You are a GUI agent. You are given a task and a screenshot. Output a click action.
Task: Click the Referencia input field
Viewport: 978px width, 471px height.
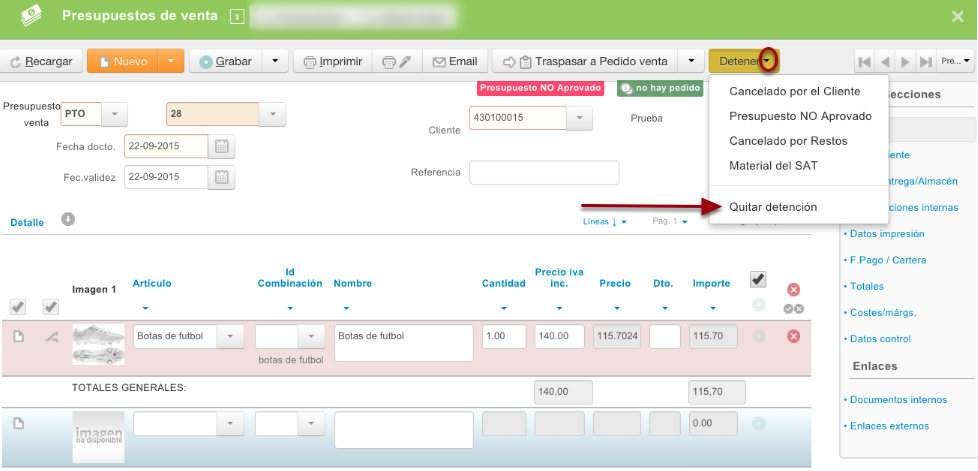[544, 173]
